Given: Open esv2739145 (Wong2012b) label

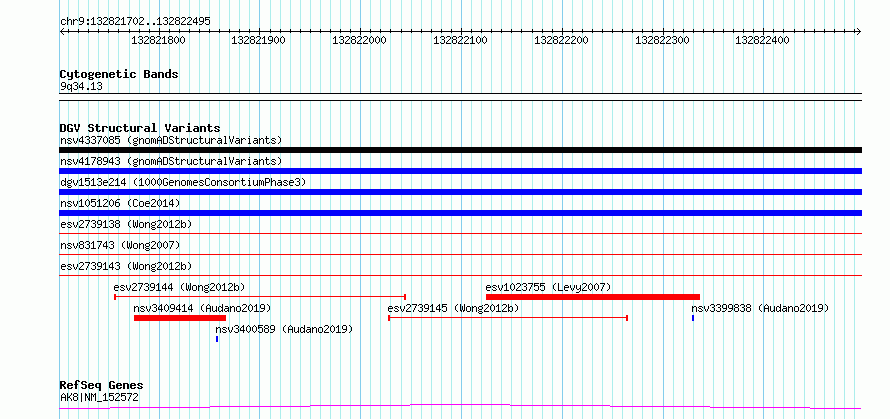Looking at the screenshot, I should 454,308.
